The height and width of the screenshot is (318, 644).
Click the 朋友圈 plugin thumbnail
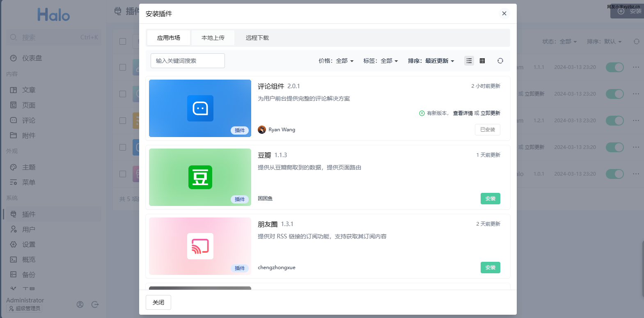tap(200, 246)
